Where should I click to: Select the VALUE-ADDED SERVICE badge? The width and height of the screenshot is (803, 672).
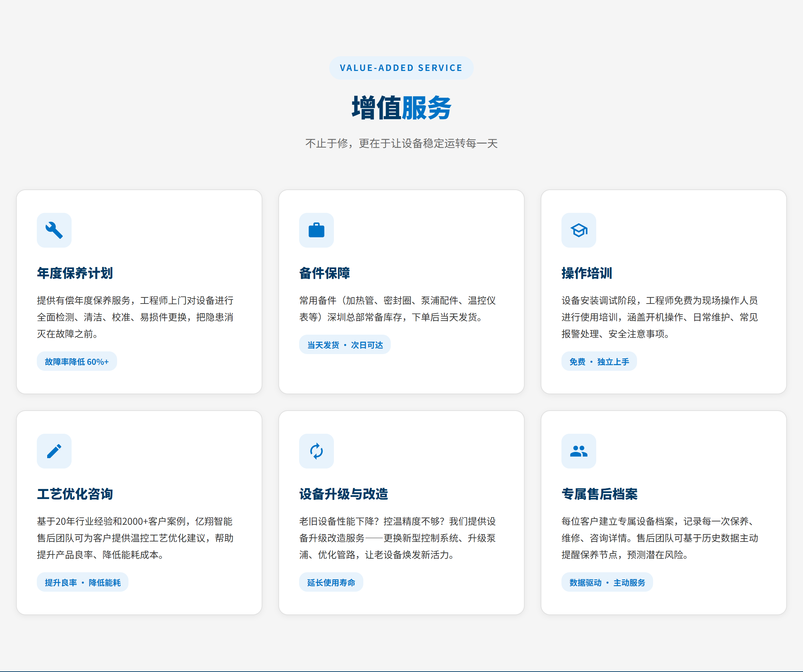[x=401, y=68]
